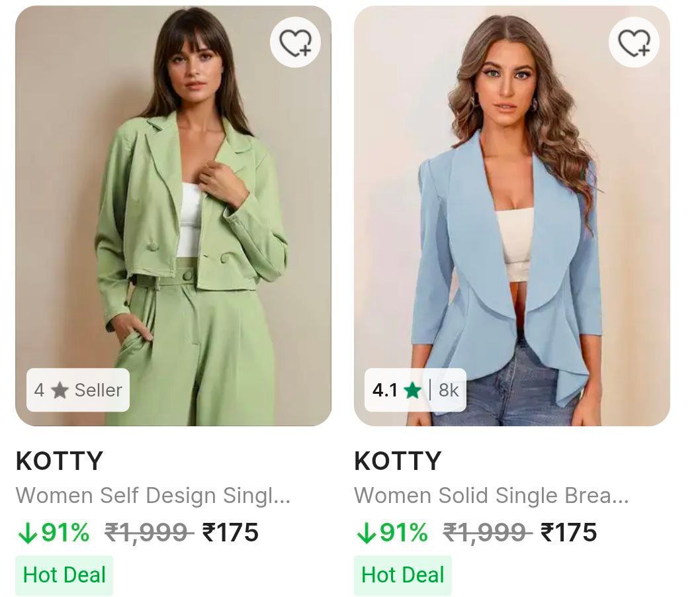Click ₹175 price of green blazer
Image resolution: width=700 pixels, height=597 pixels.
[230, 532]
